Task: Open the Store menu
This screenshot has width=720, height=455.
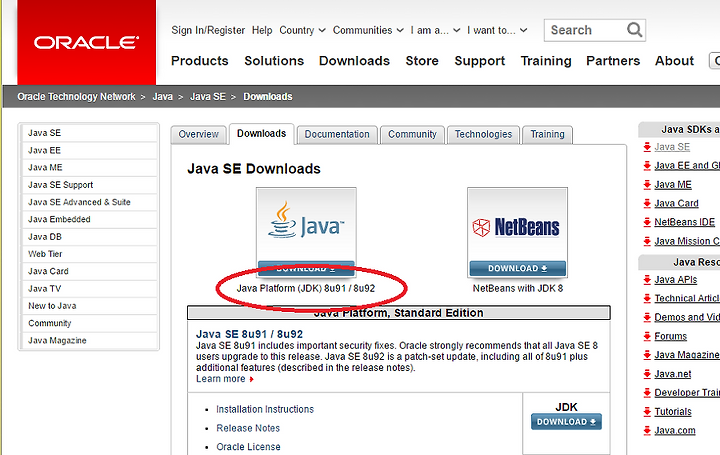Action: 422,61
